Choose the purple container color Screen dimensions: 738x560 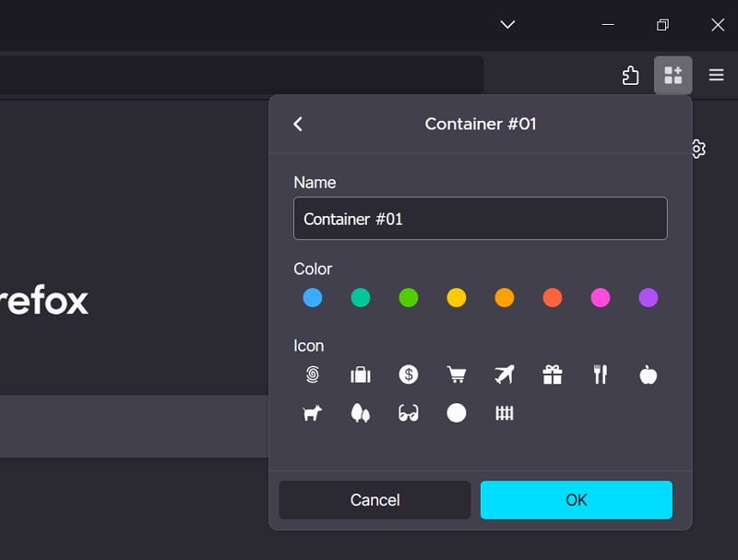tap(649, 297)
